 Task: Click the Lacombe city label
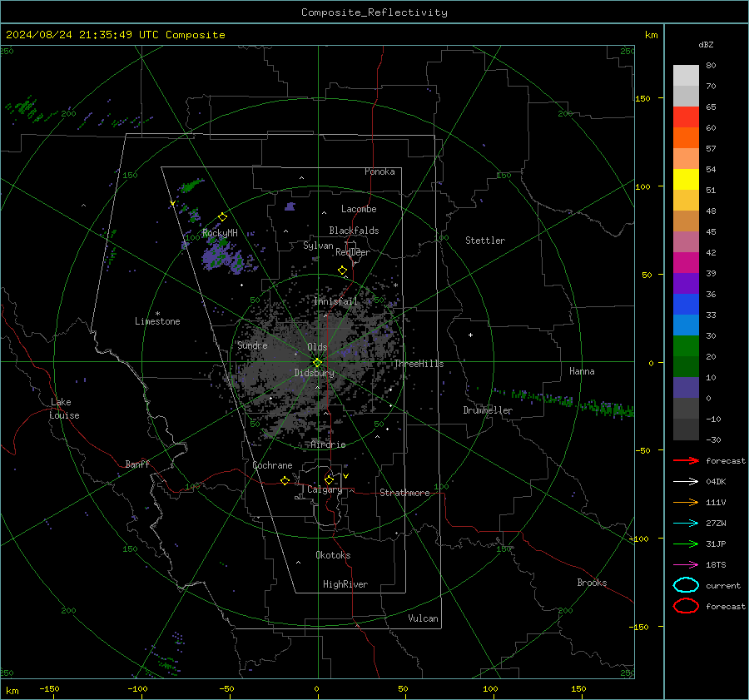click(359, 209)
